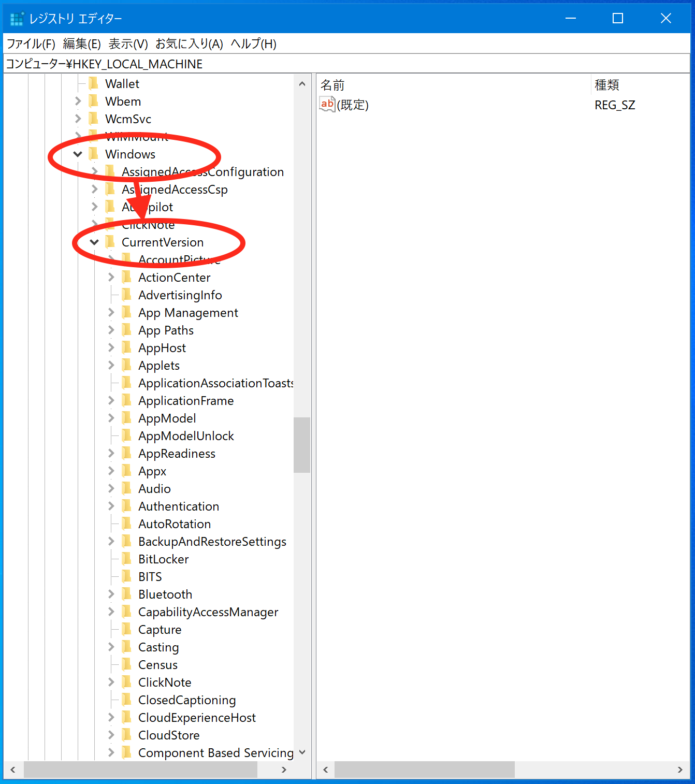The height and width of the screenshot is (784, 695).
Task: Click values pane horizontal scrollbar thumb
Action: tap(425, 770)
